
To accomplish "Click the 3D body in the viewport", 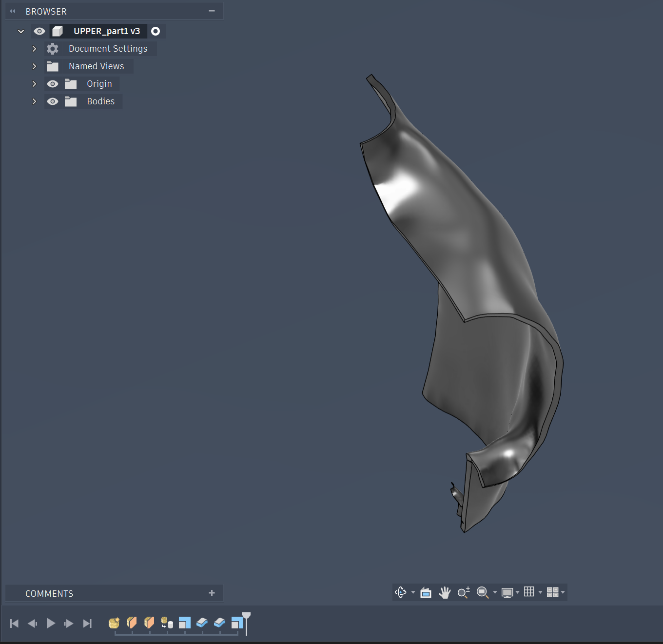I will tap(468, 254).
